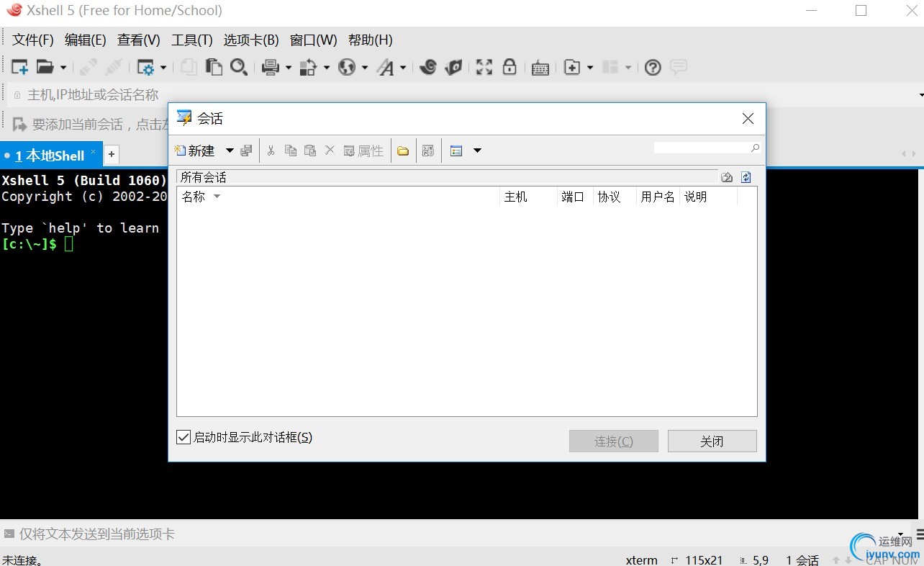Open the 查看(V) menu
The height and width of the screenshot is (566, 924).
click(x=139, y=40)
